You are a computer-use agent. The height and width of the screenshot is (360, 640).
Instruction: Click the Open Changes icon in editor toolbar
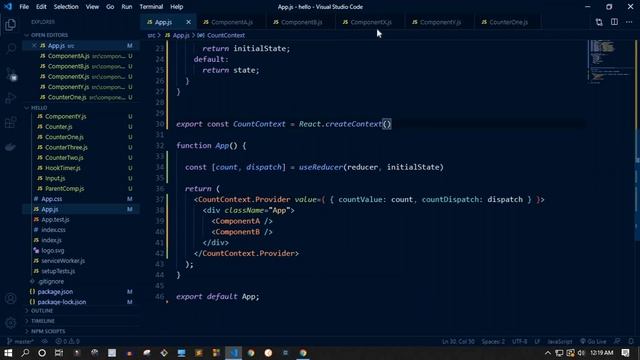pos(599,22)
